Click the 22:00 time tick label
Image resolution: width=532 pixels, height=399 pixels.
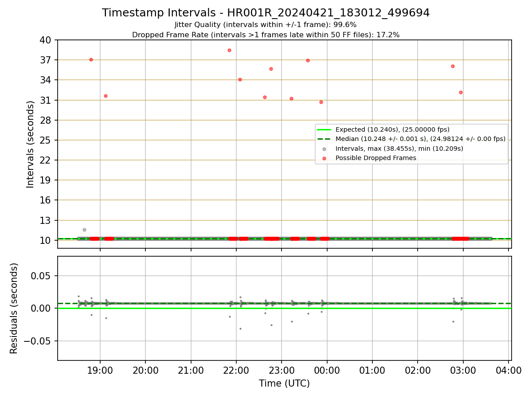click(236, 370)
